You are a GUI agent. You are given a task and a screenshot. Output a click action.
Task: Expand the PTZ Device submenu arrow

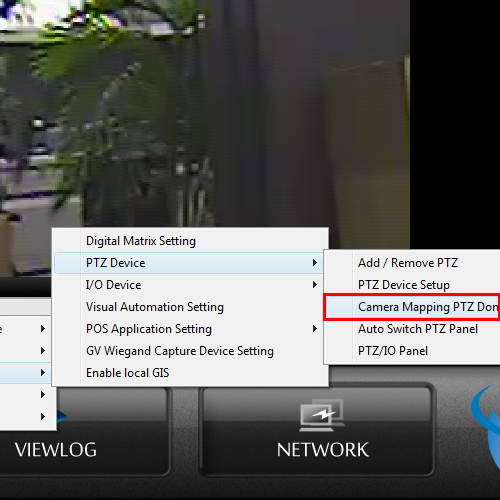[315, 263]
